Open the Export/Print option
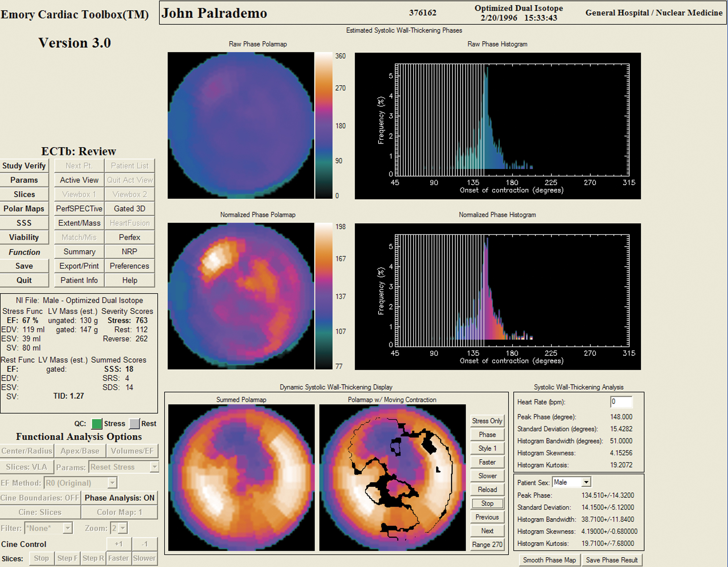Screen dimensions: 728x567 tap(79, 266)
